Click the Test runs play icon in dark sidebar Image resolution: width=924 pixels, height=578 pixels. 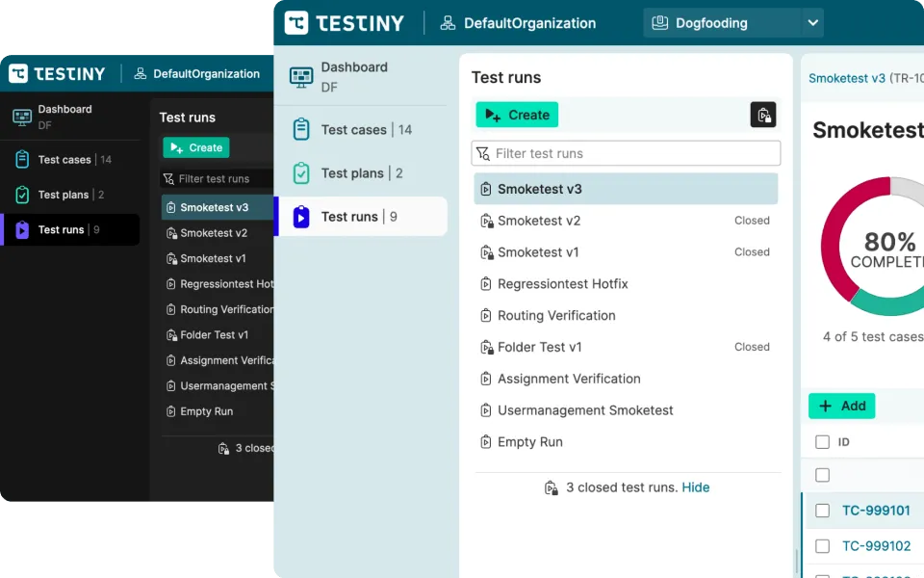[22, 230]
